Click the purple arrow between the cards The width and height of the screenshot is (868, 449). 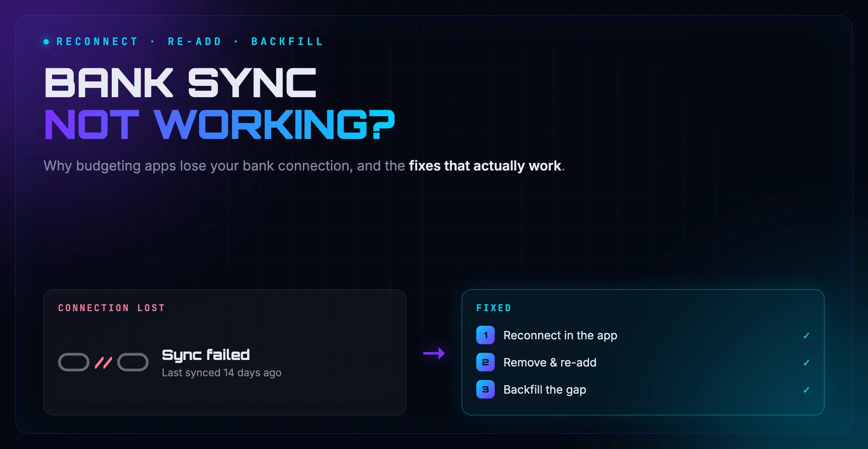[434, 353]
